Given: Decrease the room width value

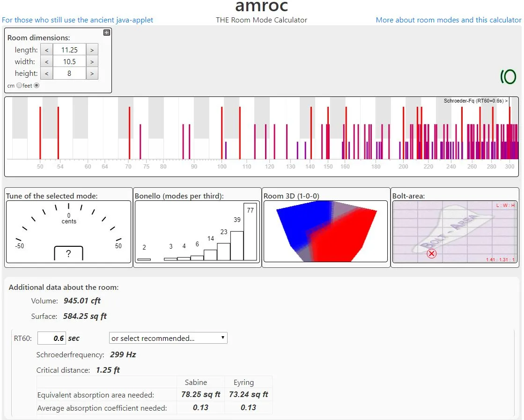Looking at the screenshot, I should (46, 61).
